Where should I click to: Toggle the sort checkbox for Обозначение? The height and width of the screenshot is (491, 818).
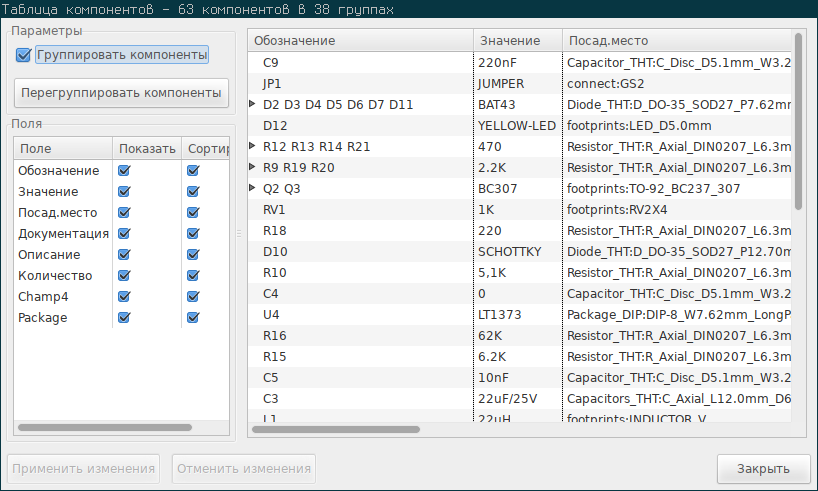coord(193,171)
